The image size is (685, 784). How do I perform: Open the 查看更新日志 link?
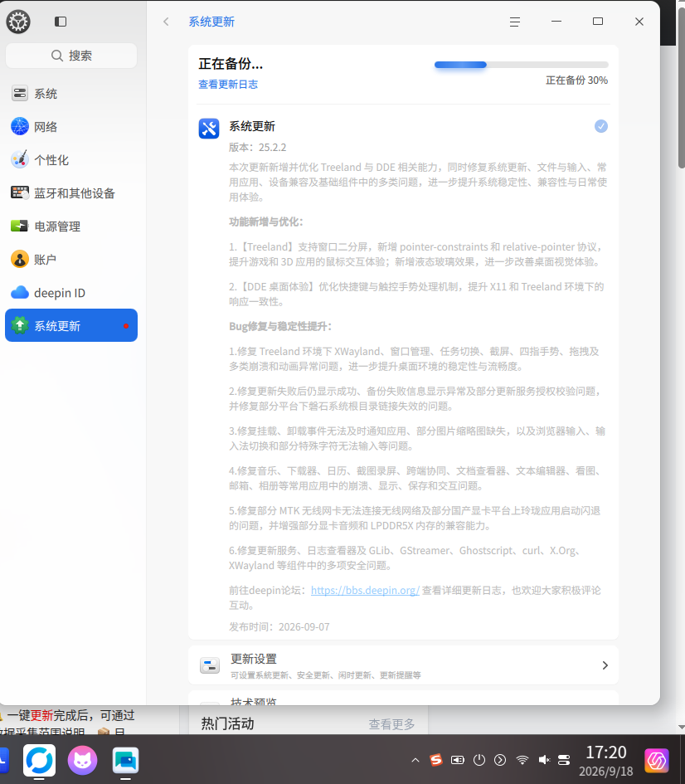coord(228,85)
